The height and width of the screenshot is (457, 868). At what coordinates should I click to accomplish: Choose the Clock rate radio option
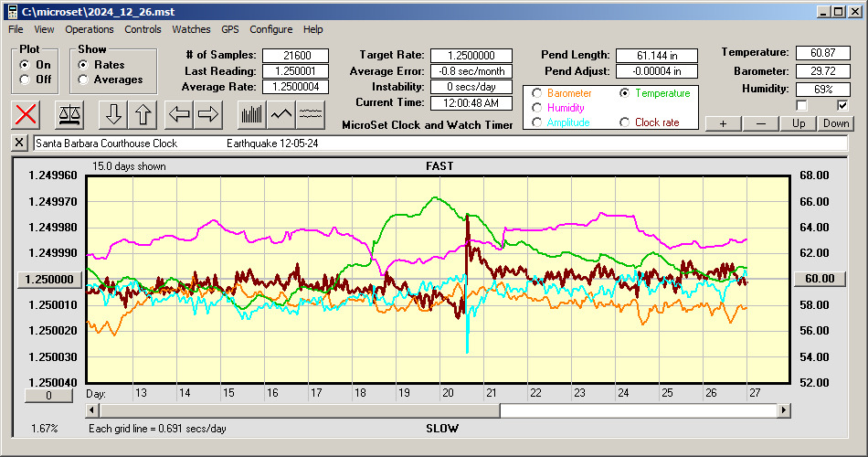[625, 122]
